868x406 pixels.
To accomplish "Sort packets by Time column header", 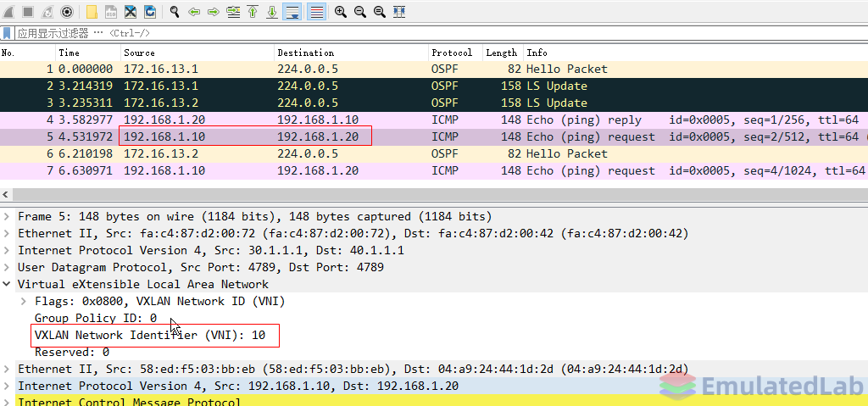I will coord(88,53).
